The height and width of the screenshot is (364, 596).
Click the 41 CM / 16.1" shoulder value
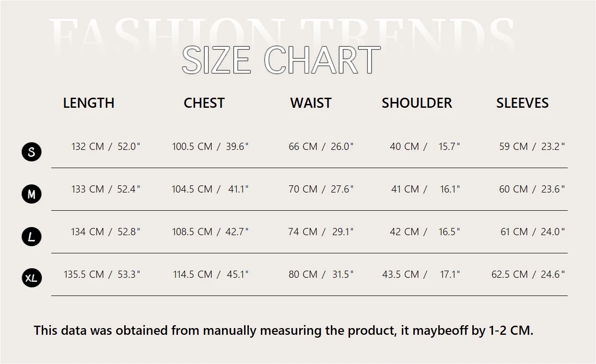pos(425,189)
